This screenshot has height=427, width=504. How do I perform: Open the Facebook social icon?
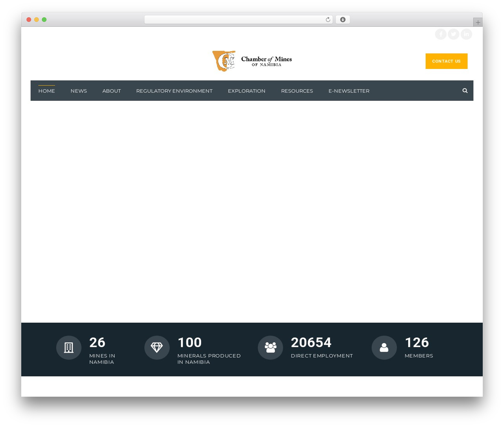pyautogui.click(x=441, y=34)
